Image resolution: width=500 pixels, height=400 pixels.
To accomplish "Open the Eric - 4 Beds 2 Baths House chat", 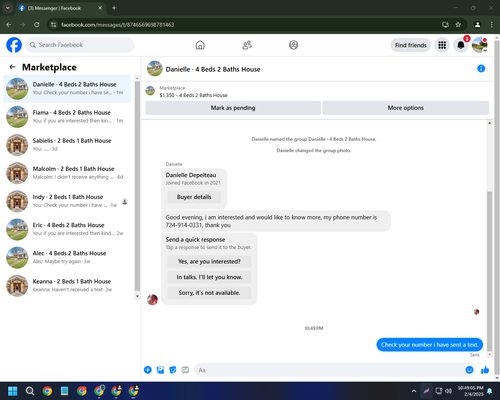I will pyautogui.click(x=67, y=229).
